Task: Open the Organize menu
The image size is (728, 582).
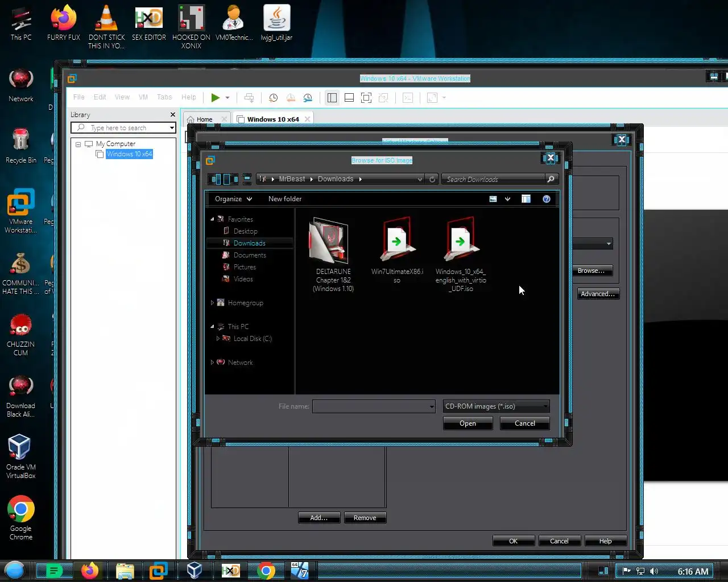Action: click(233, 199)
